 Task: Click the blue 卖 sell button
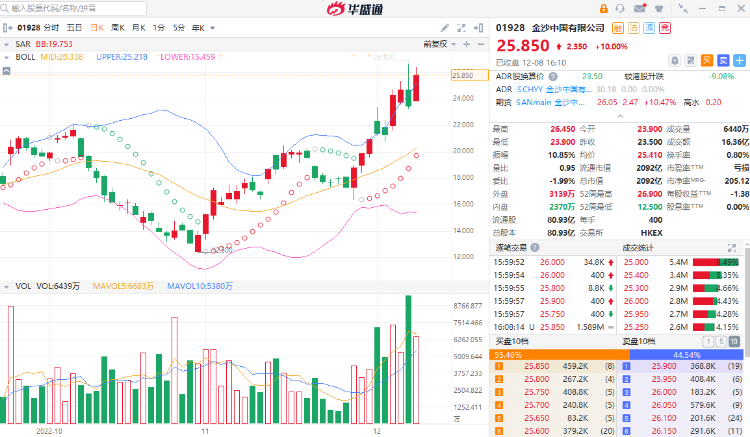click(x=723, y=60)
